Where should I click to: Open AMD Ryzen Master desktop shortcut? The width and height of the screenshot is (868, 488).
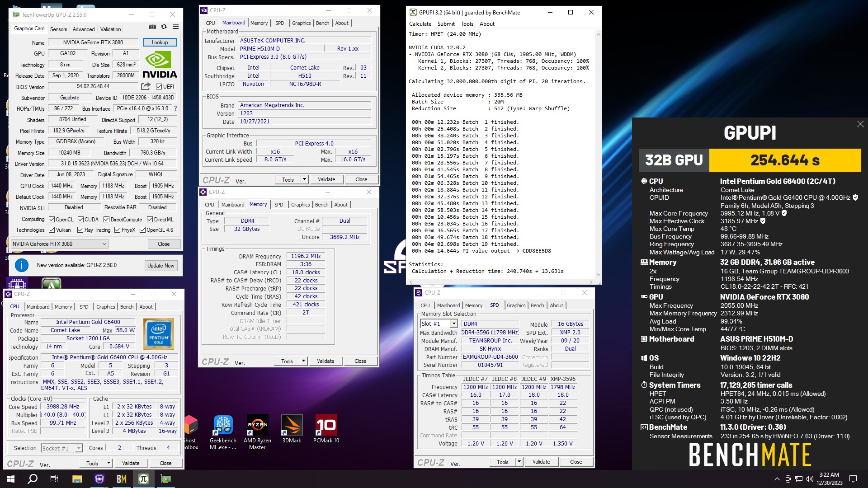point(257,432)
